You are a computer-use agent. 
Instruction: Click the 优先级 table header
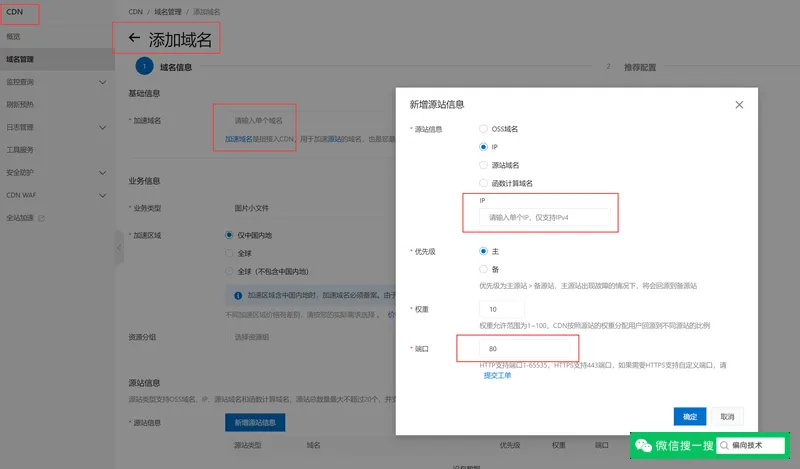pyautogui.click(x=510, y=445)
